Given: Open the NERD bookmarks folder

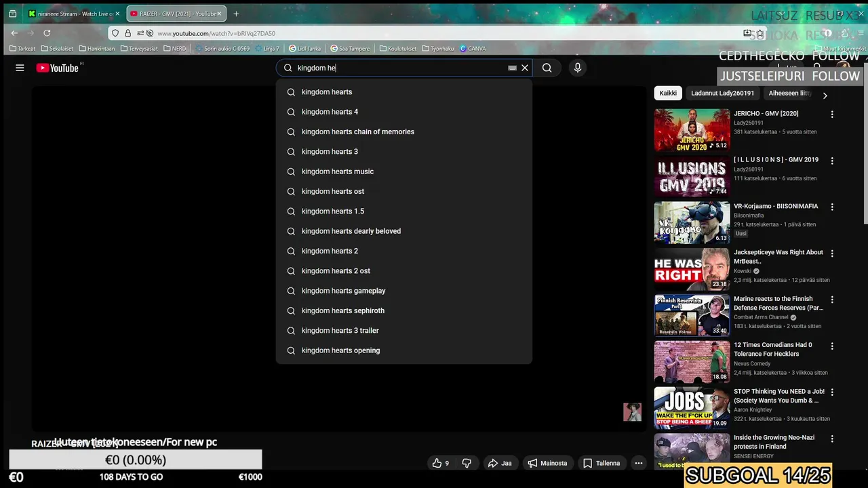Looking at the screenshot, I should (x=174, y=49).
